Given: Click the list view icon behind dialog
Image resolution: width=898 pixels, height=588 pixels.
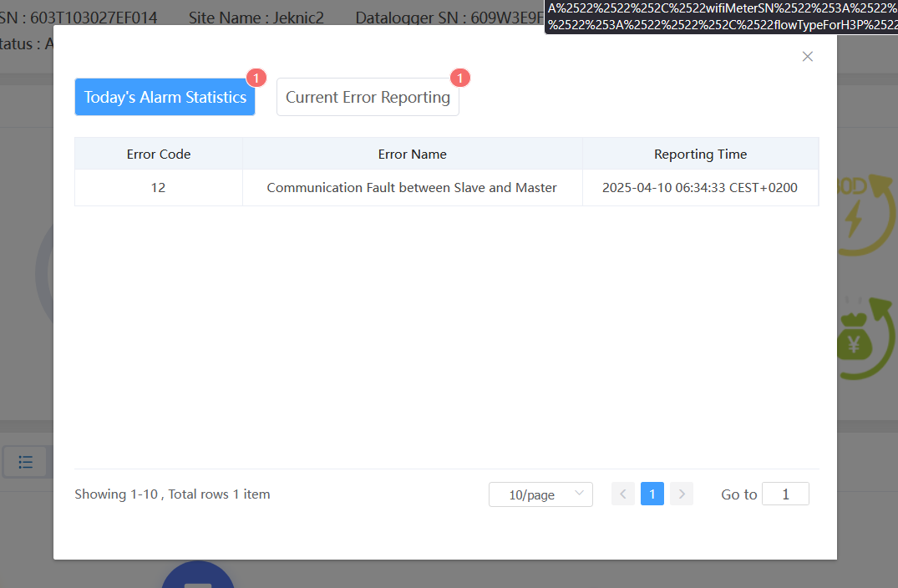Looking at the screenshot, I should (x=26, y=462).
